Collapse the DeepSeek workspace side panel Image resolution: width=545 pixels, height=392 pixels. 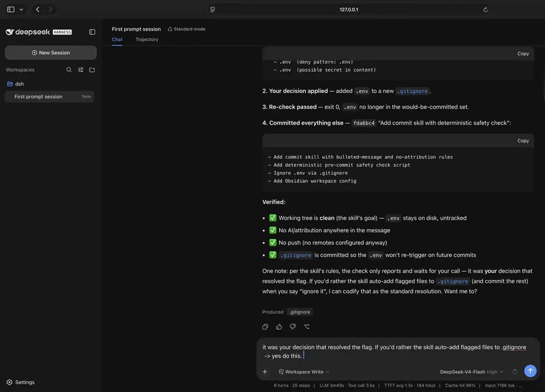click(92, 32)
